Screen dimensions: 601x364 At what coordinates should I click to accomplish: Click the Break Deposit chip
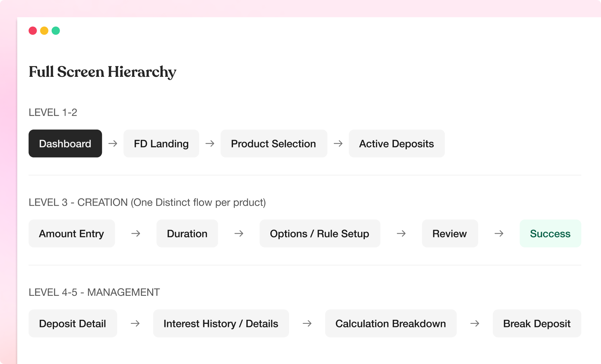pos(537,323)
